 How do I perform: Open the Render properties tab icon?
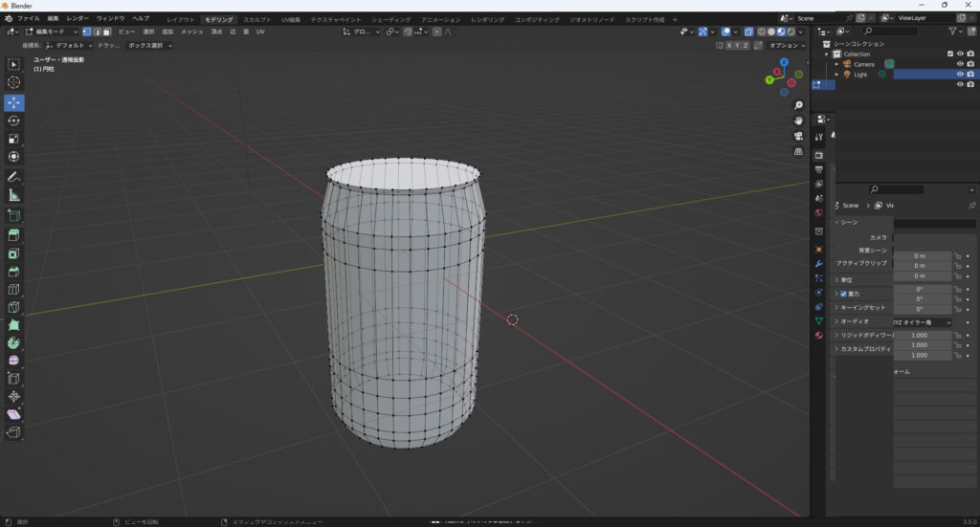tap(819, 156)
